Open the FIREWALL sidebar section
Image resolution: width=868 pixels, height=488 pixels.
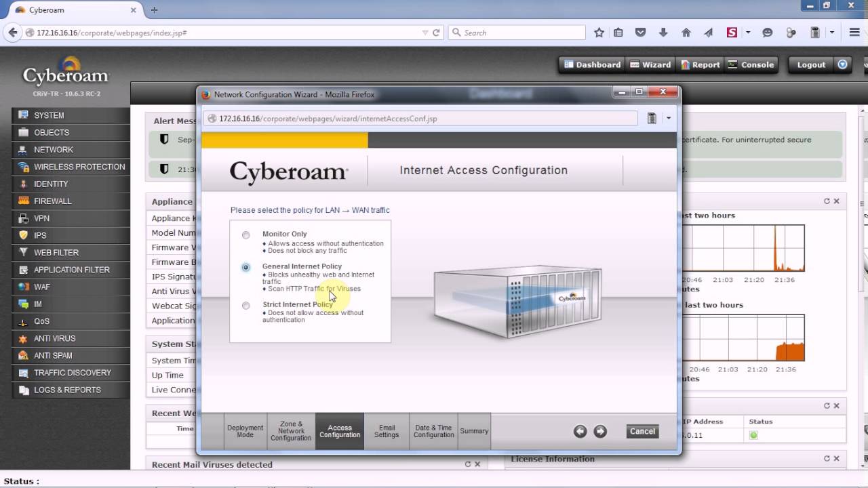[x=71, y=201]
